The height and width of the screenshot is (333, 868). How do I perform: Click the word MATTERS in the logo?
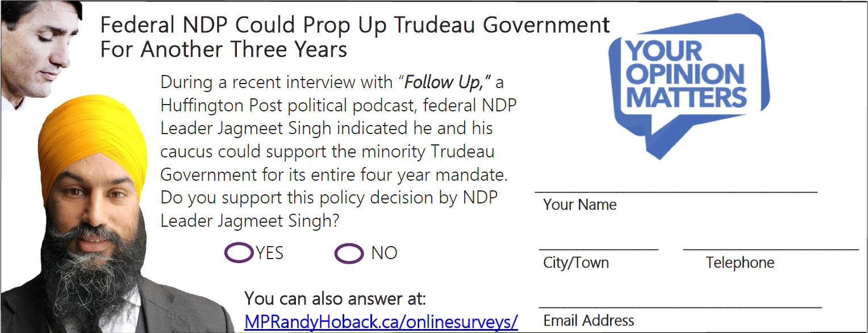[x=686, y=97]
